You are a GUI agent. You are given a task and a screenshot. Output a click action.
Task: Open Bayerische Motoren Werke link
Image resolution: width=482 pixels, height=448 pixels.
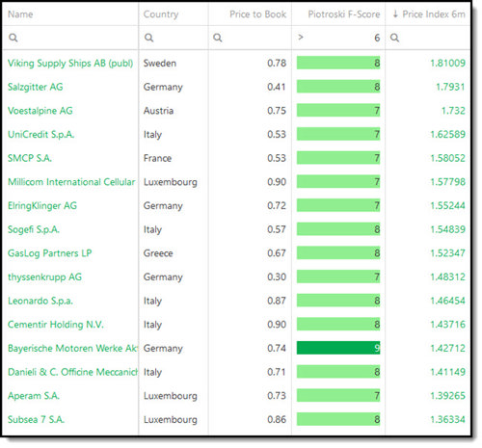point(72,349)
